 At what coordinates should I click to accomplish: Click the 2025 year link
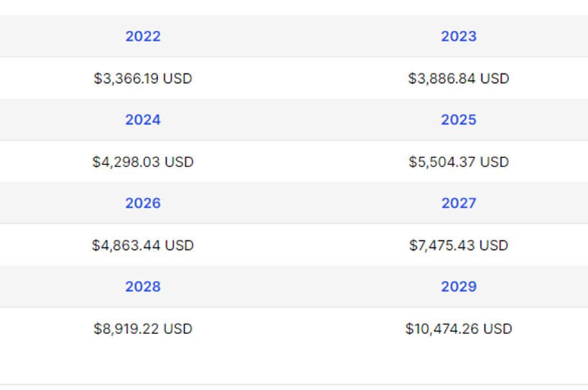(x=459, y=120)
